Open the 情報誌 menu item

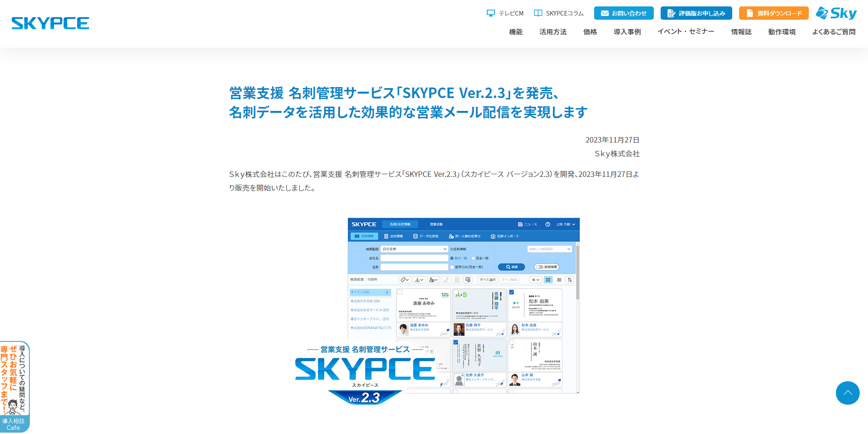point(741,32)
